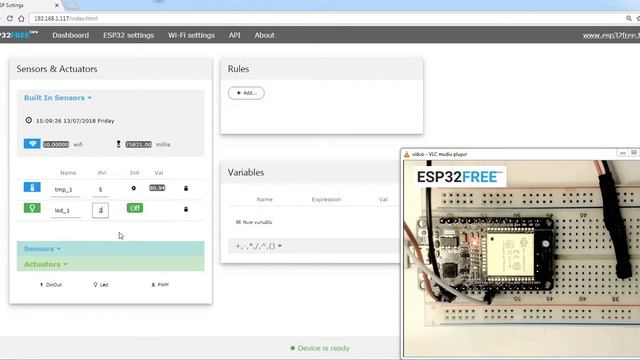Click the millis value badge

point(139,144)
